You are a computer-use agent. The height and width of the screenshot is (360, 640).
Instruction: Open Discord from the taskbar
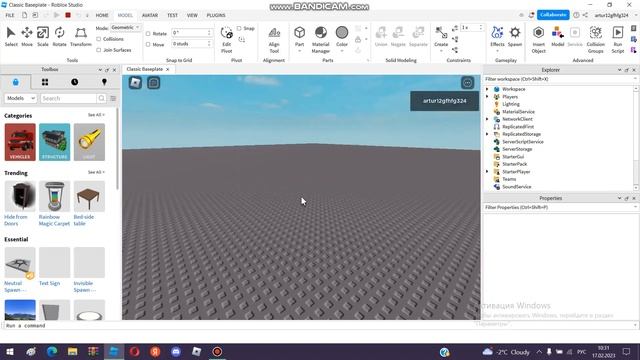pos(176,352)
